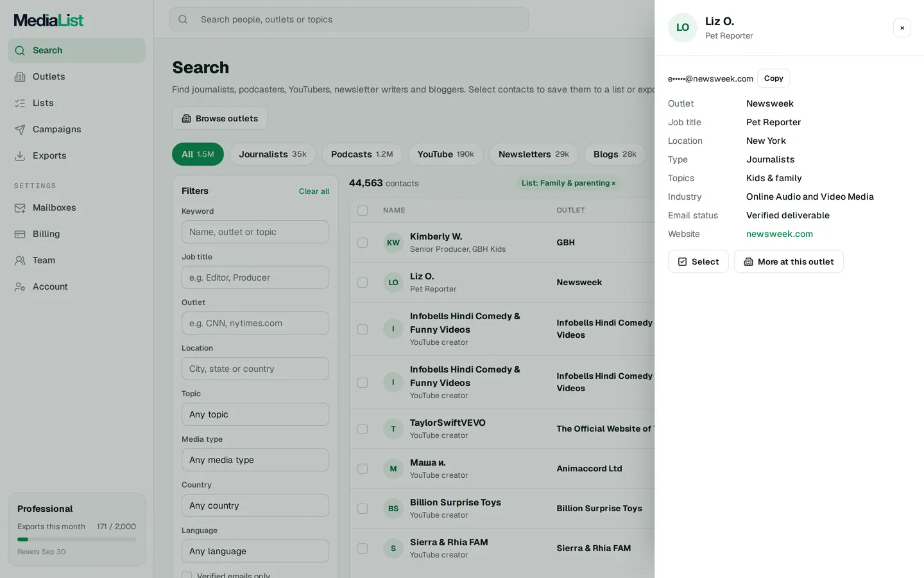Close the Liz O. detail panel
The height and width of the screenshot is (578, 924).
(x=902, y=28)
